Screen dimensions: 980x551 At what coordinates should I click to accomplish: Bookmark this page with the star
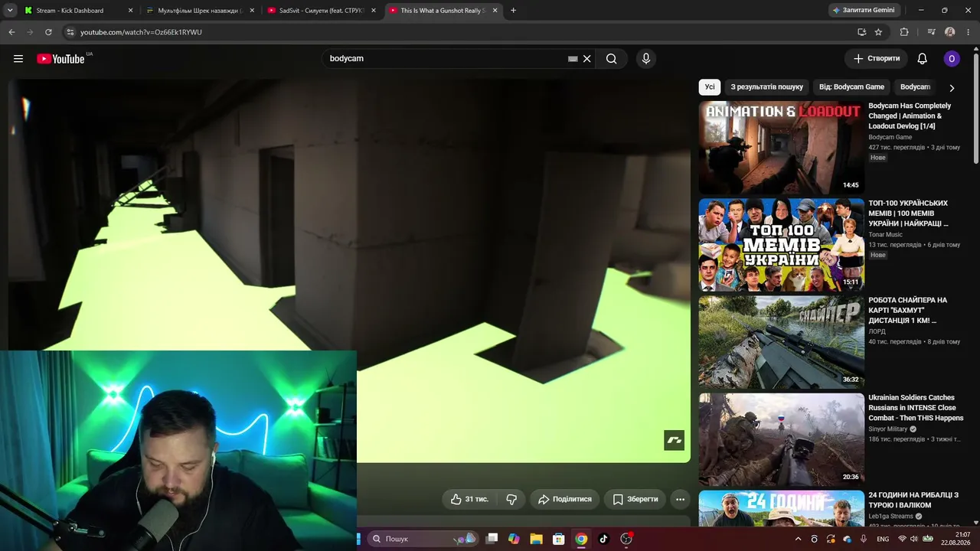pos(878,32)
